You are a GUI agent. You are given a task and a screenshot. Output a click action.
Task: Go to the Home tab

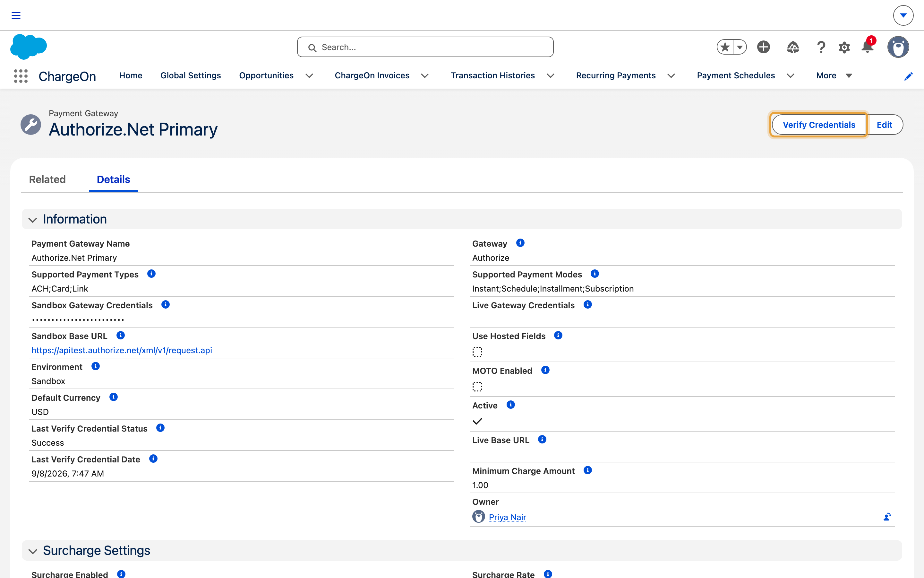(131, 76)
